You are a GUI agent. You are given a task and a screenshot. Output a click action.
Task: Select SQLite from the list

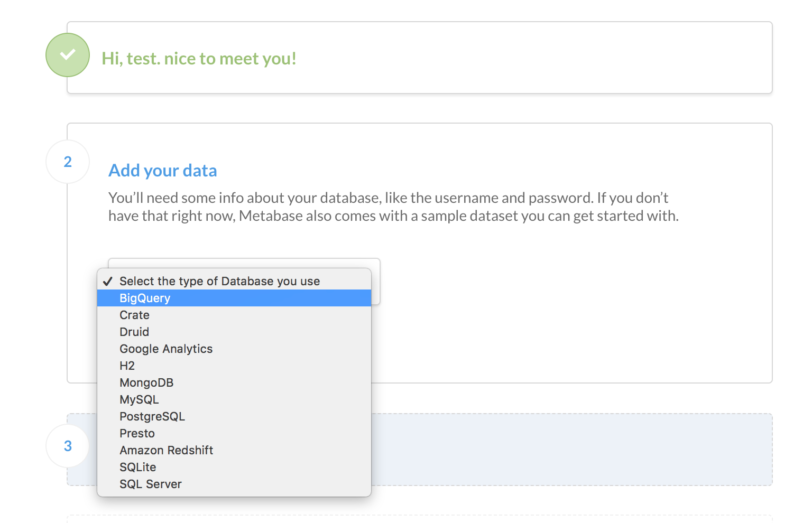tap(234, 467)
